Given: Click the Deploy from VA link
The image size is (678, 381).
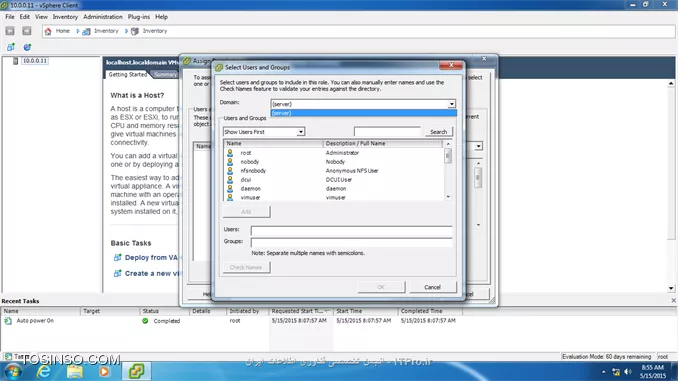Looking at the screenshot, I should click(x=151, y=257).
